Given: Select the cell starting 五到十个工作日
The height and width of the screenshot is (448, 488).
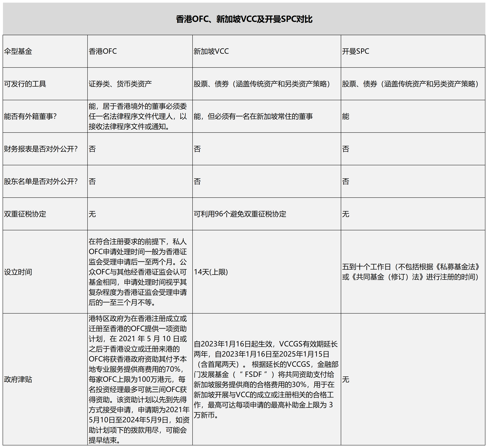Looking at the screenshot, I should (x=413, y=272).
